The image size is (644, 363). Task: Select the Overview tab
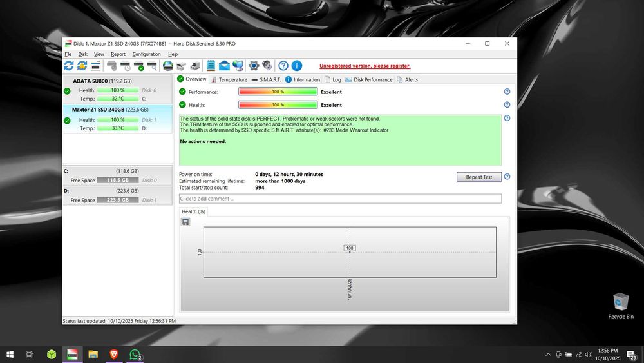click(192, 79)
